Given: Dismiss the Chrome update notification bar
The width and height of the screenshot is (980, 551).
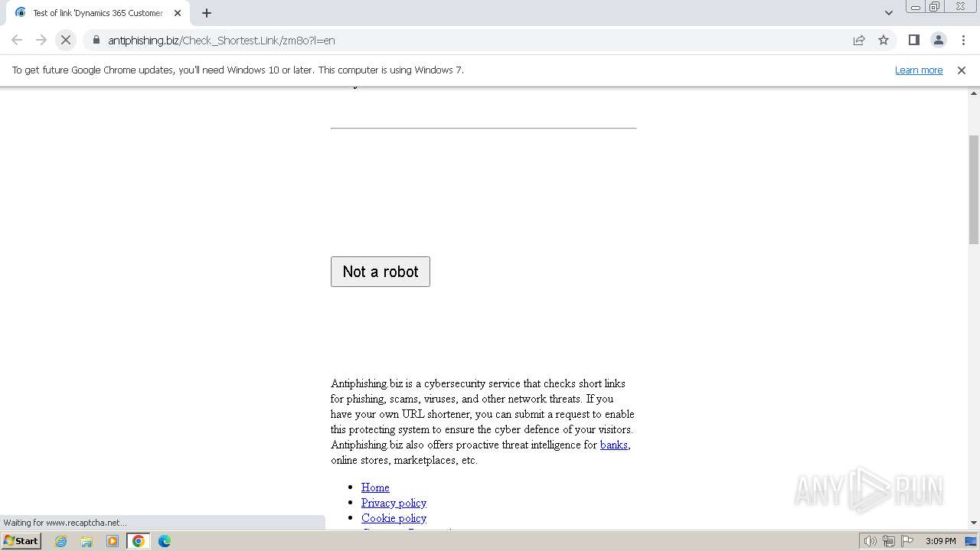Looking at the screenshot, I should coord(962,70).
